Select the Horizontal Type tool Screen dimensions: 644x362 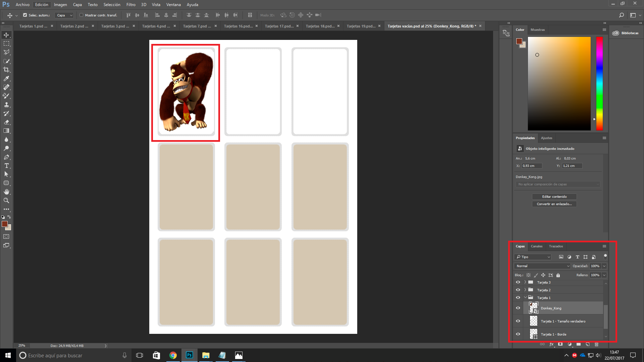point(6,166)
